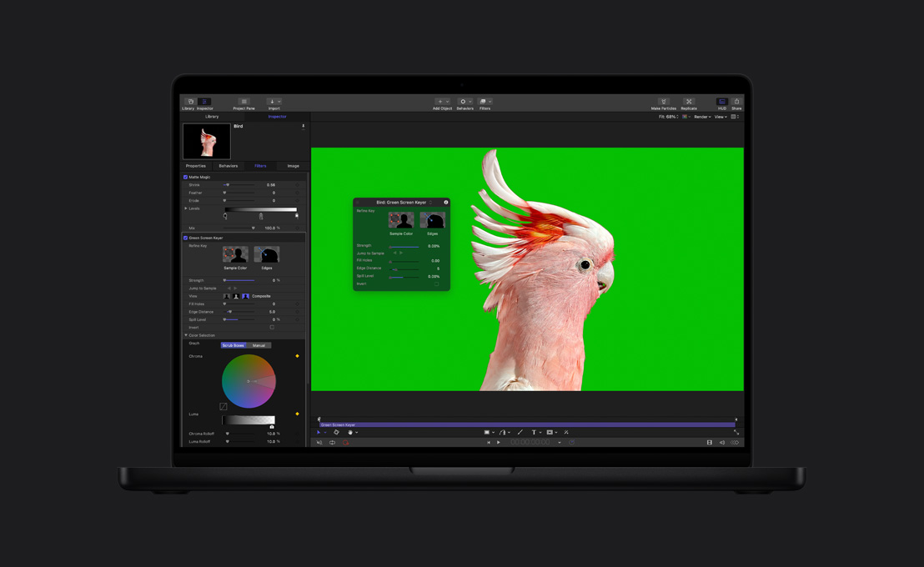Select the Replicate tool
This screenshot has height=567, width=924.
coord(689,102)
